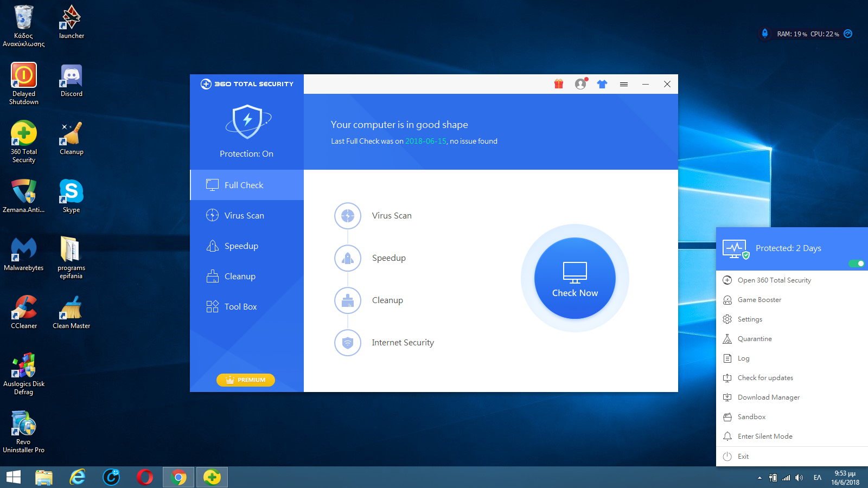Open the gift box icon in title bar

coord(559,84)
